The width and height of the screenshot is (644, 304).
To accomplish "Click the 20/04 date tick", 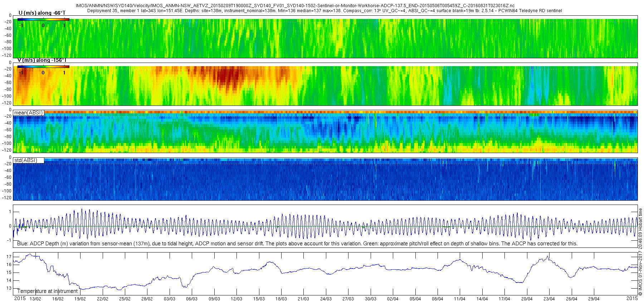I will coord(527,299).
